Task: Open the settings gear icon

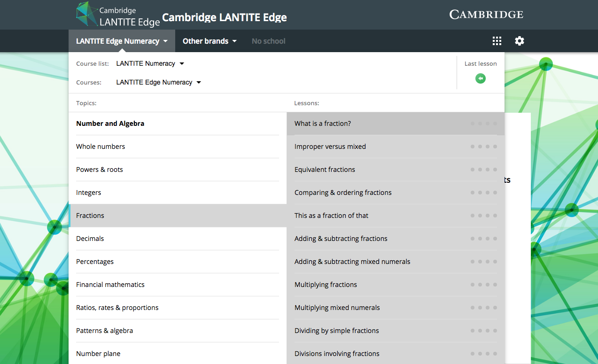Action: (519, 41)
